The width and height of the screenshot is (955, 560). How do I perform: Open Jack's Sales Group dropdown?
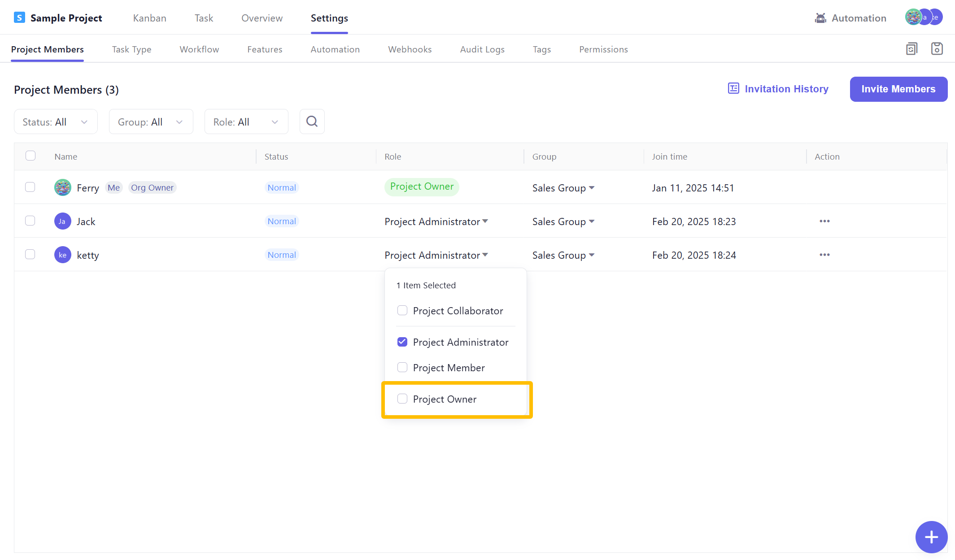(563, 221)
